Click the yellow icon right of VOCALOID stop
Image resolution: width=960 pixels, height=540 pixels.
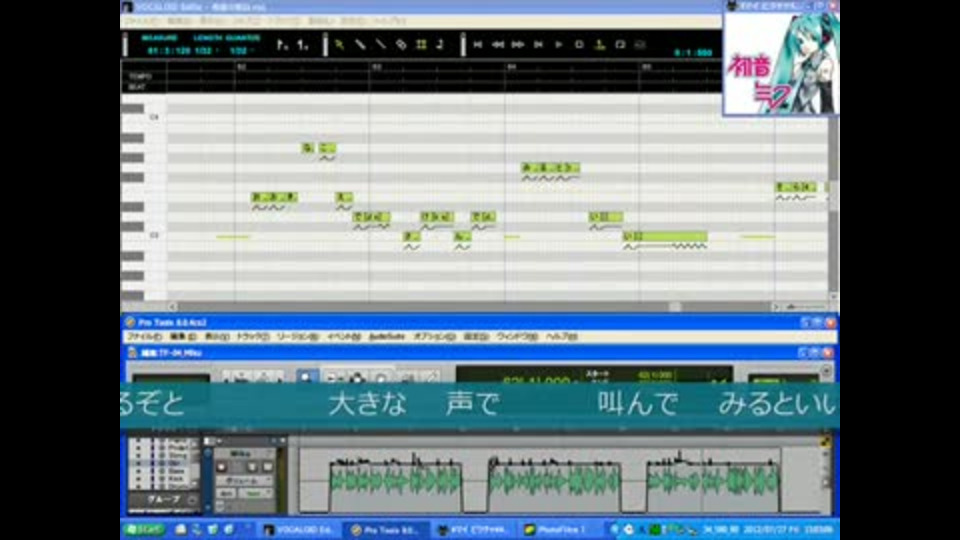coord(599,45)
